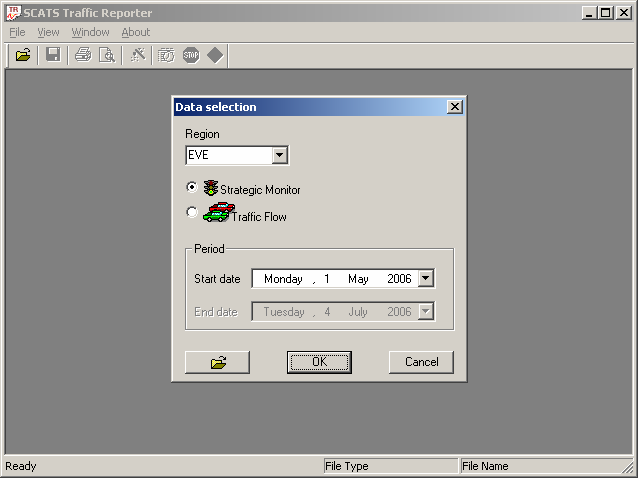
Task: Click the traffic light Strategic Monitor icon
Action: point(210,188)
